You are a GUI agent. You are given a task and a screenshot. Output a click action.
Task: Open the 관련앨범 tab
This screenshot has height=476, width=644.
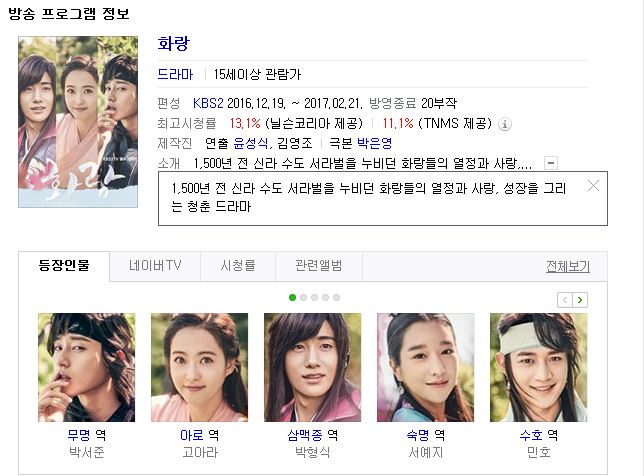(x=319, y=266)
